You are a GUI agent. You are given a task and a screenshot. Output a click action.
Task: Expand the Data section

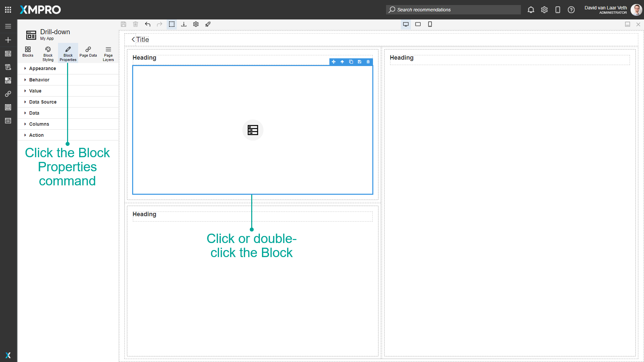pos(68,113)
